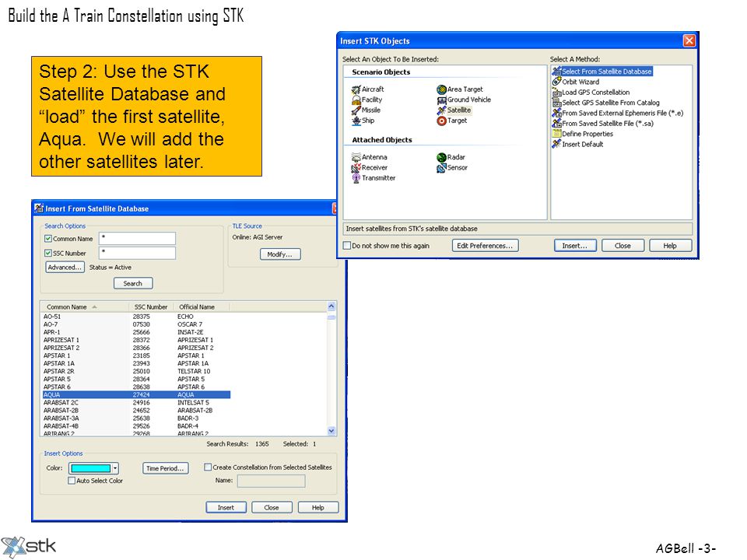747x560 pixels.
Task: Select the Radar attached object icon
Action: coord(442,157)
